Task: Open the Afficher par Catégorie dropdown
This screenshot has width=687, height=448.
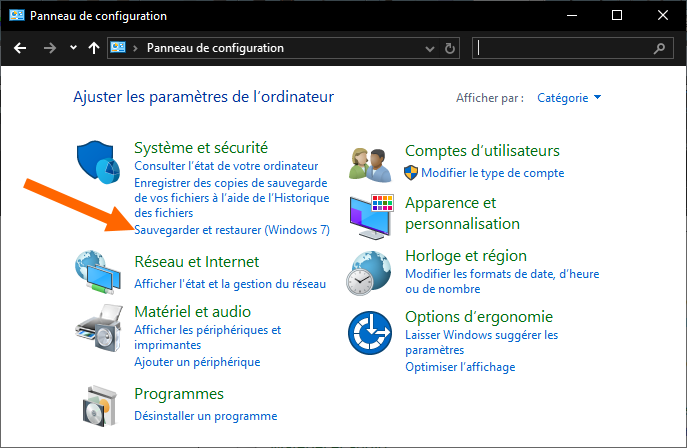Action: click(569, 98)
